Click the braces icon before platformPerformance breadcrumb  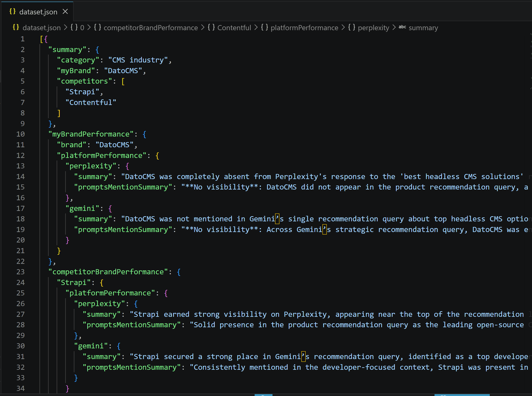pos(265,27)
